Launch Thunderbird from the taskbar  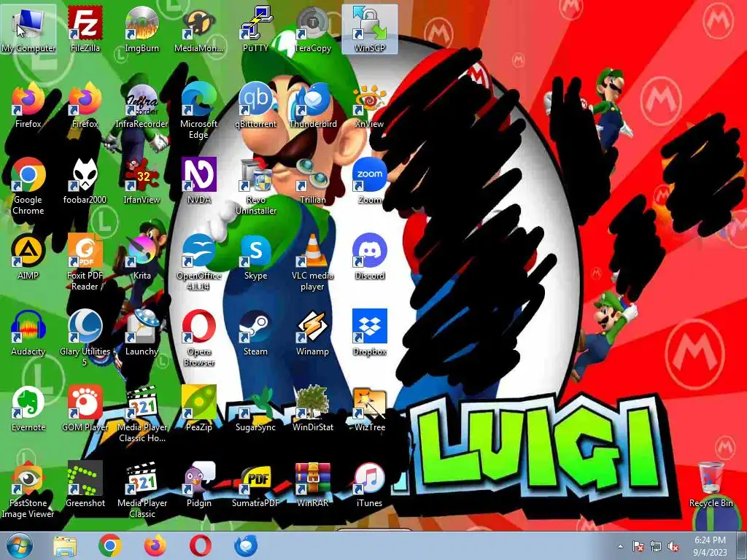[246, 545]
